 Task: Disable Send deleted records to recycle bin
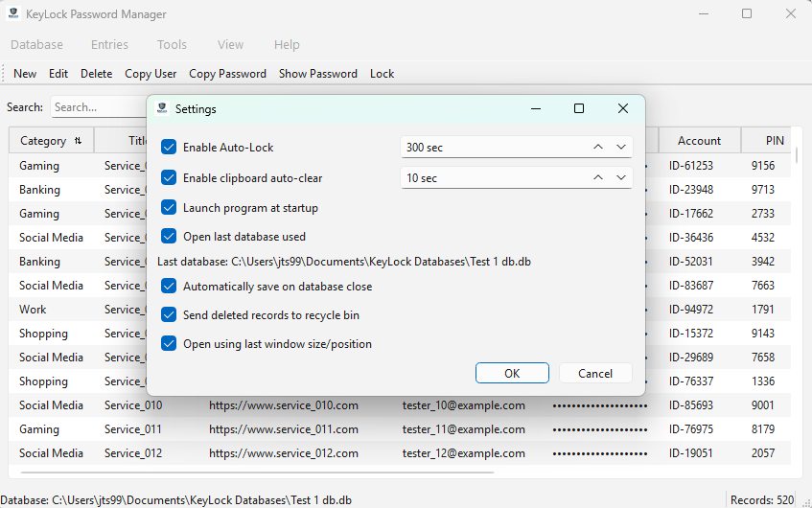169,314
